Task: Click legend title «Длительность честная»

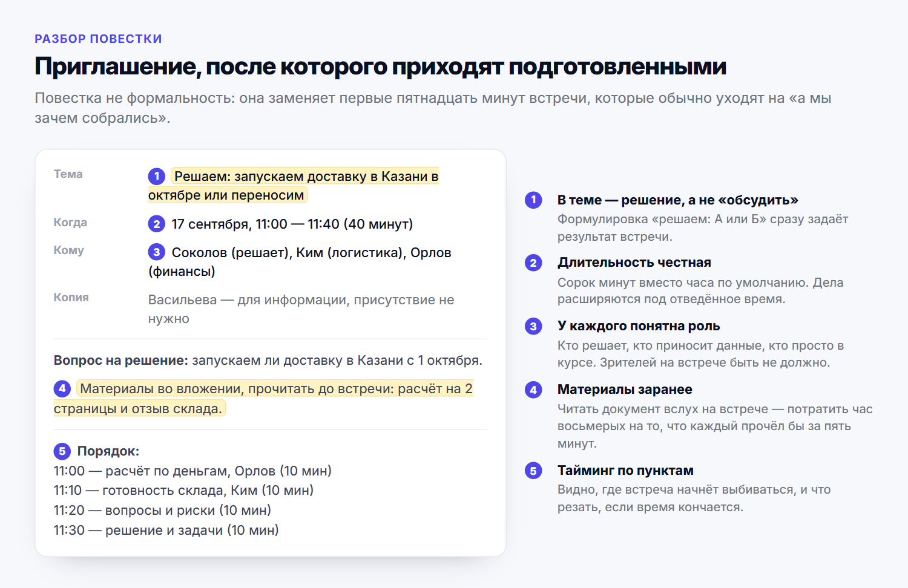Action: pos(634,263)
